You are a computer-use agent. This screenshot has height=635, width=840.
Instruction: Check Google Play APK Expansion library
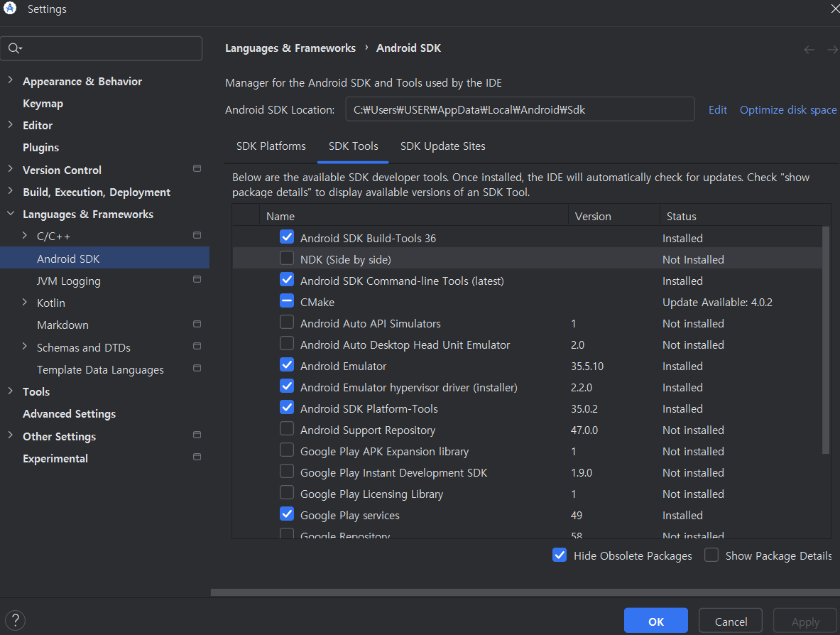coord(287,450)
